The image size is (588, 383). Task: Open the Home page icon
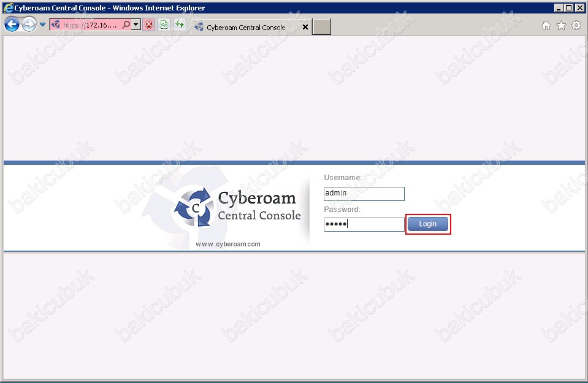pos(546,26)
